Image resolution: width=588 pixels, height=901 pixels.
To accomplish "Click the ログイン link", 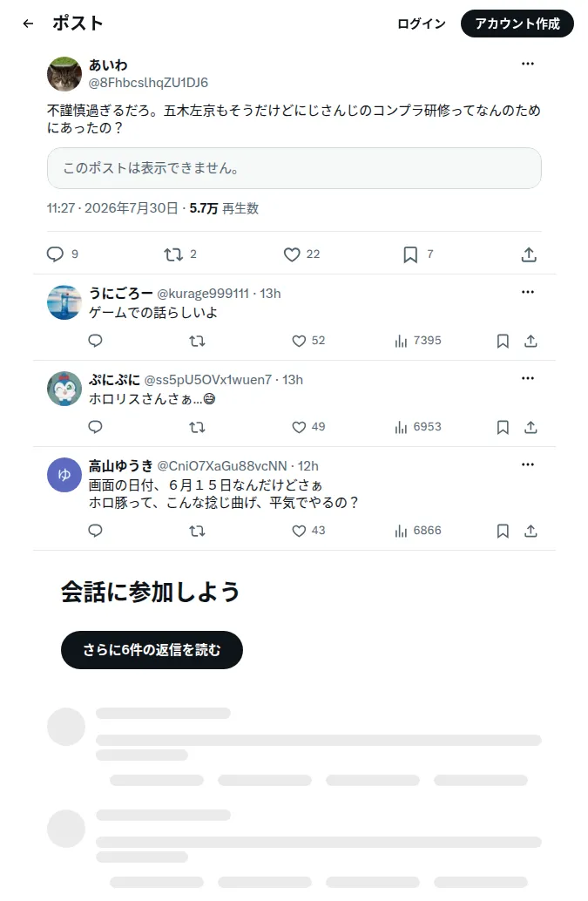I will [422, 24].
